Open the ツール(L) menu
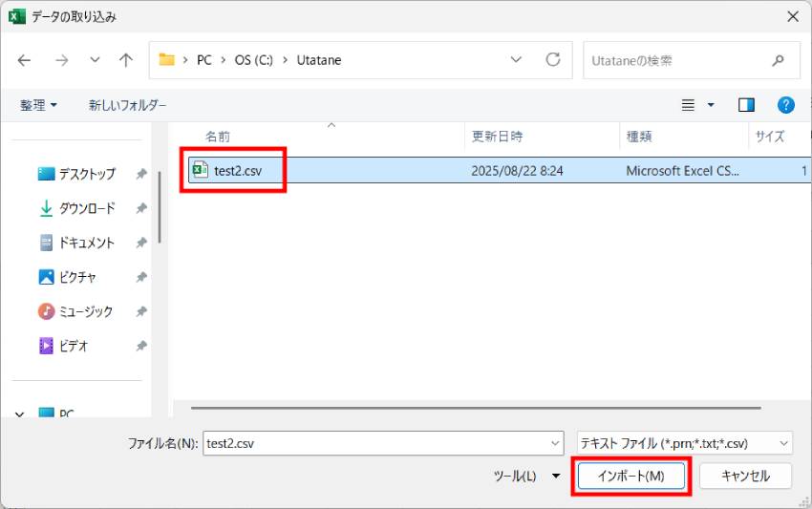Screen dimensions: 812x509 point(526,476)
